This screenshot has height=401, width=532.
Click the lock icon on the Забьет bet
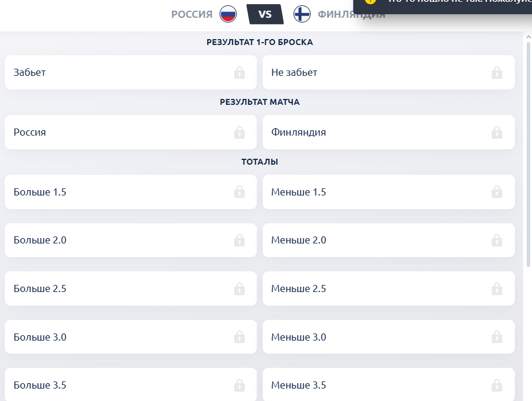click(x=239, y=73)
